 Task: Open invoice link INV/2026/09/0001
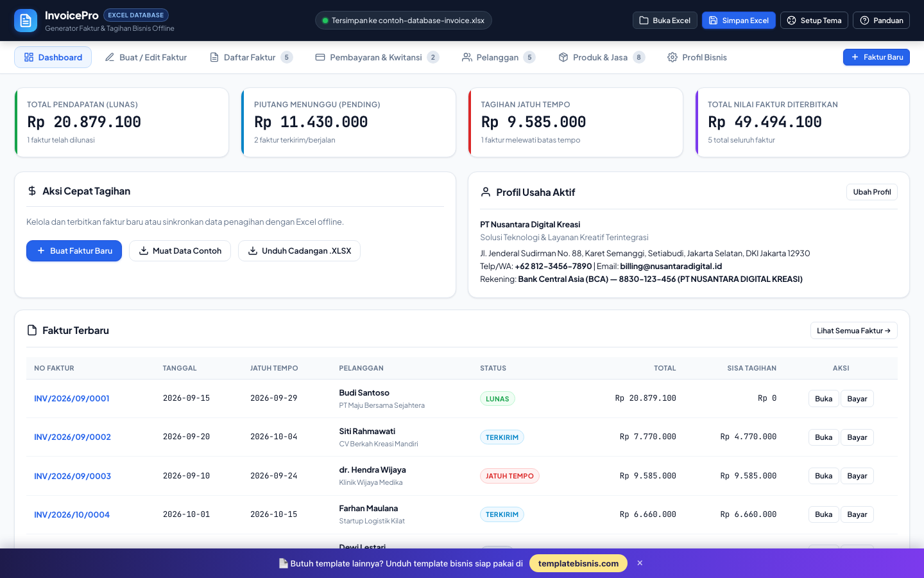[x=72, y=399]
